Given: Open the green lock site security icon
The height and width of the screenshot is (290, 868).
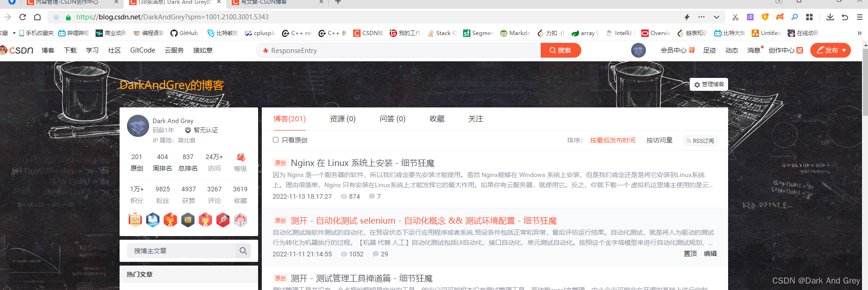Looking at the screenshot, I should pyautogui.click(x=68, y=18).
